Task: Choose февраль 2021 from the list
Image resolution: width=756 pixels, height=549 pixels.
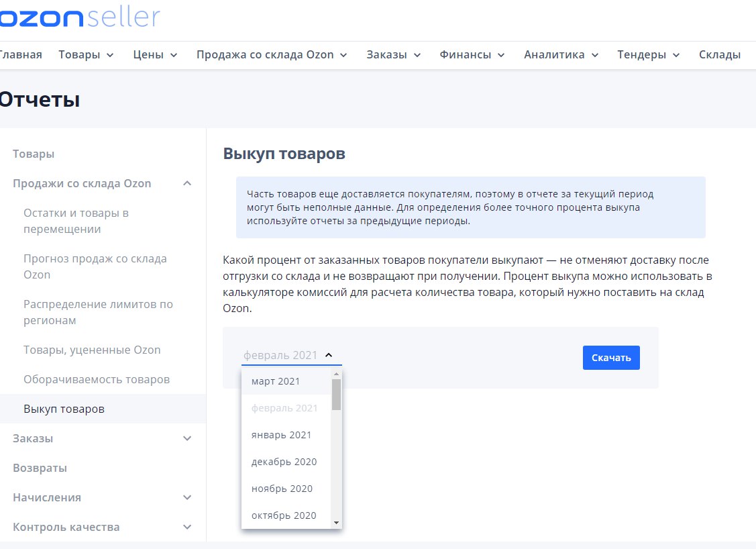Action: click(x=286, y=408)
